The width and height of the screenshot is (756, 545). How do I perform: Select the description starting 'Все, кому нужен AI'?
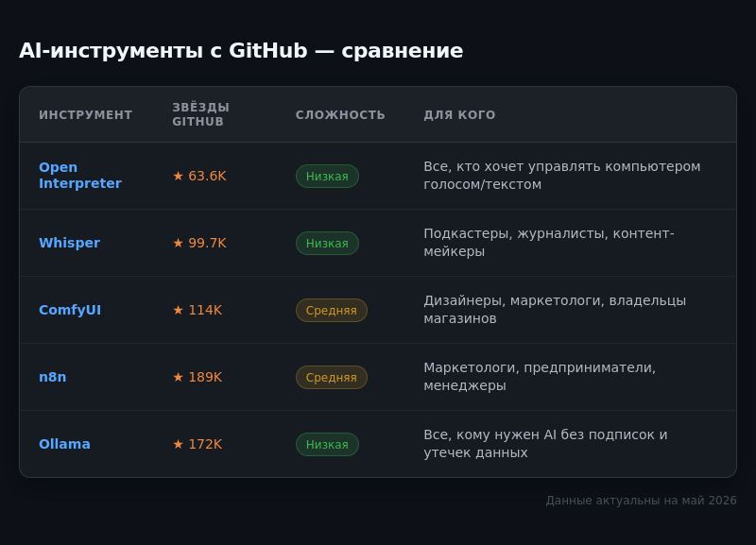546,443
